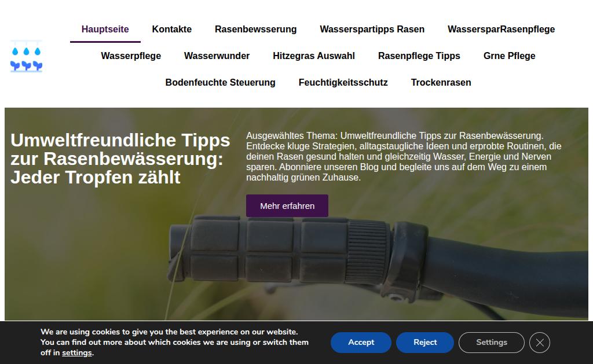
Task: Open cookie Settings button
Action: click(491, 343)
